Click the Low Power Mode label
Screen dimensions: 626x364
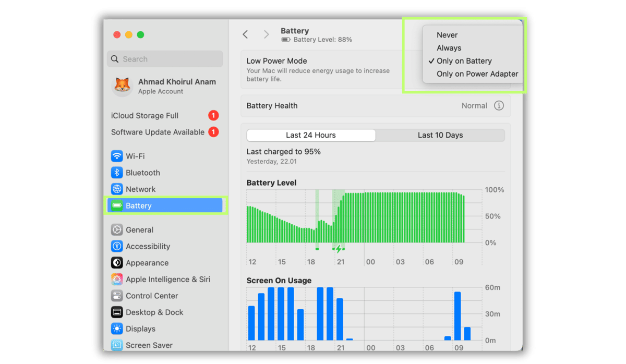click(x=276, y=61)
